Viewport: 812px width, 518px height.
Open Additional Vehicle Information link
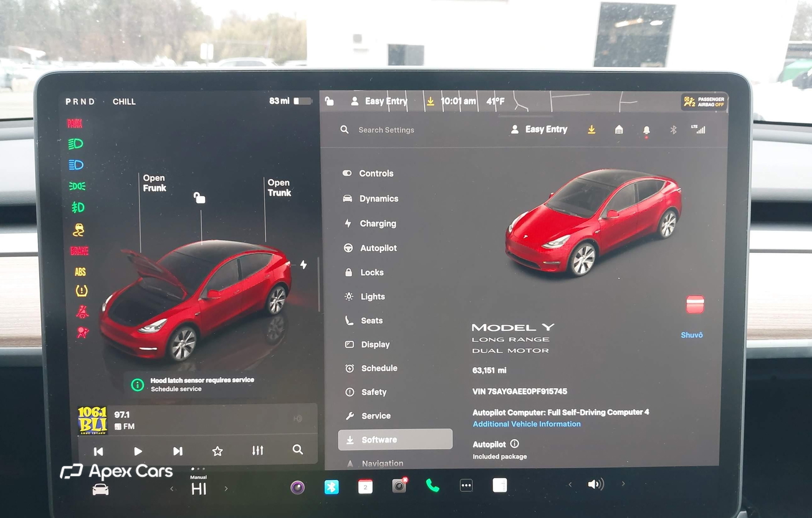pos(526,424)
